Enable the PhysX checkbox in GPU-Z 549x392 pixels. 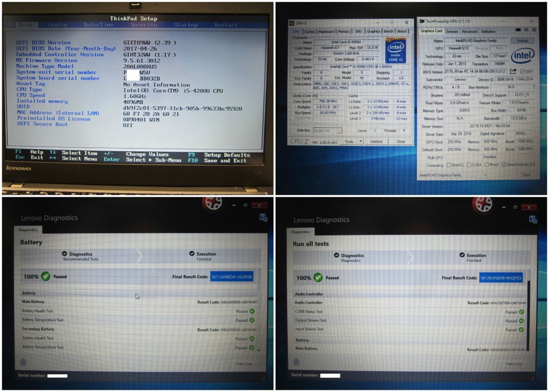pyautogui.click(x=486, y=165)
